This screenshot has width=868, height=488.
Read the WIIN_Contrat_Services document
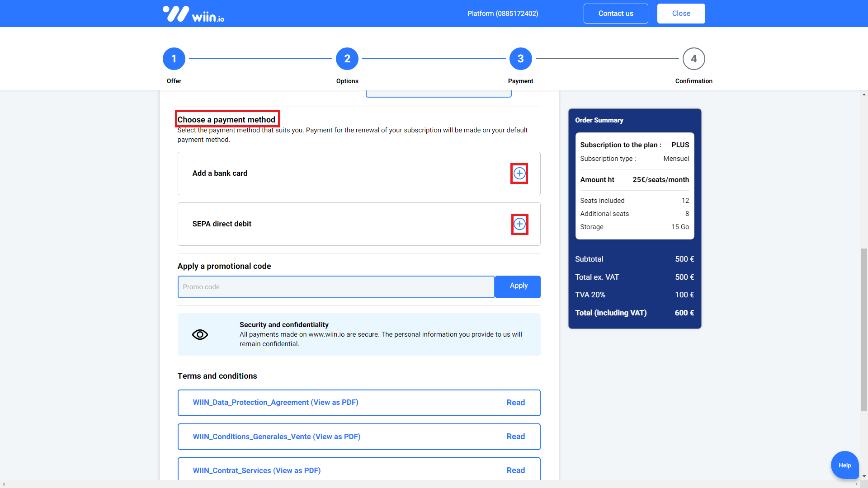[x=515, y=470]
